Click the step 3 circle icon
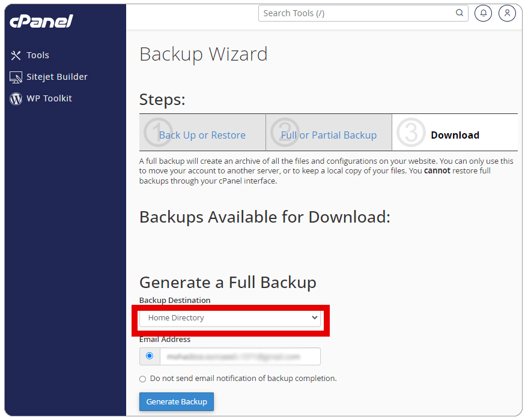Image resolution: width=528 pixels, height=420 pixels. pyautogui.click(x=411, y=133)
